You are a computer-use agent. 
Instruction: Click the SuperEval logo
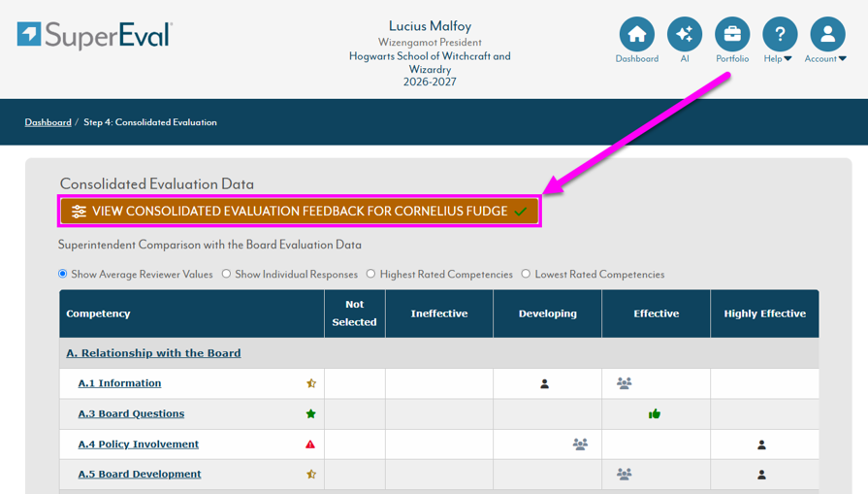pyautogui.click(x=95, y=35)
